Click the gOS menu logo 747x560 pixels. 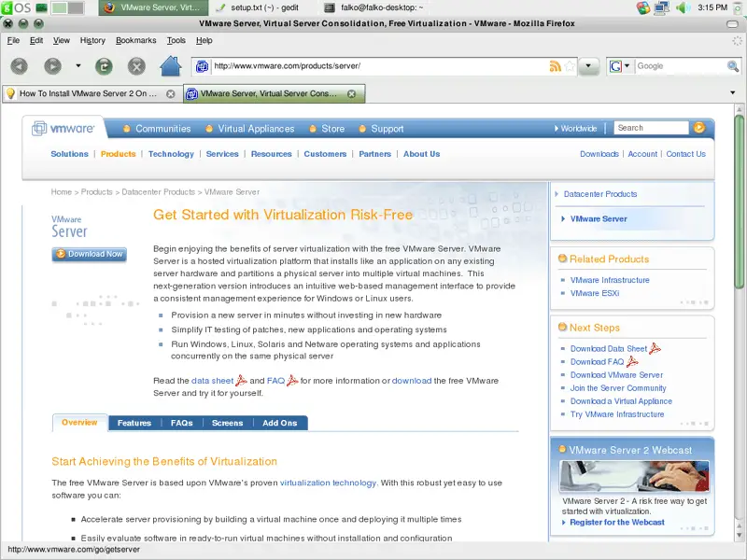click(x=16, y=7)
